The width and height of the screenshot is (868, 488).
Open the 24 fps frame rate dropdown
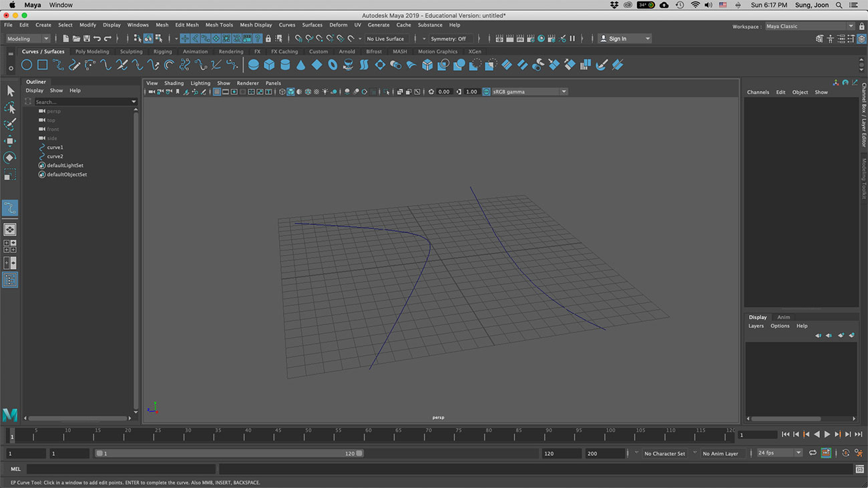pyautogui.click(x=779, y=453)
